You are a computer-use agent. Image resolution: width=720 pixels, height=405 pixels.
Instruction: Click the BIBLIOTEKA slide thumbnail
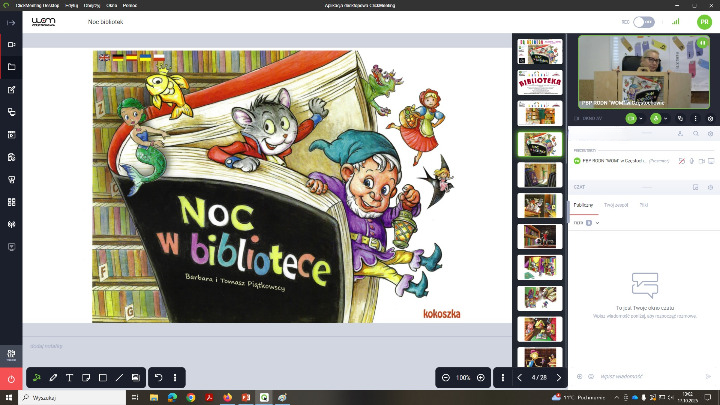click(537, 81)
